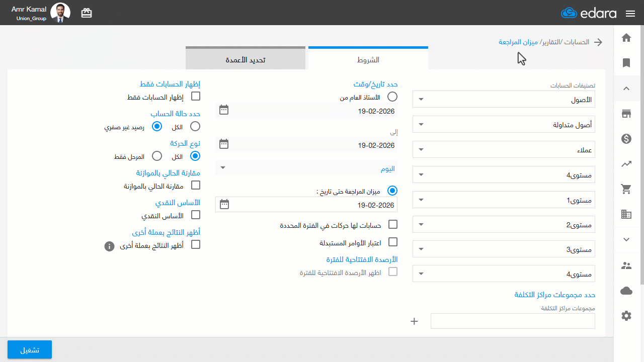Go to Home icon in sidebar

point(626,38)
